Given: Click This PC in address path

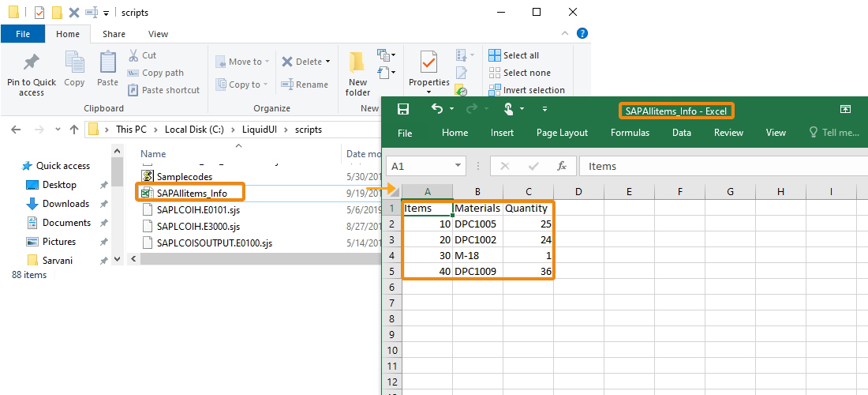Looking at the screenshot, I should click(x=132, y=130).
